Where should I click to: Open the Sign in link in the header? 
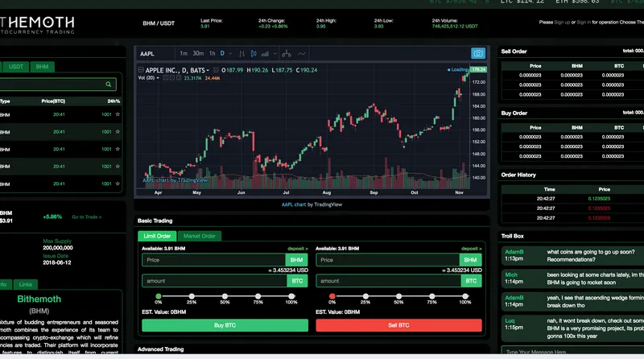tap(584, 23)
